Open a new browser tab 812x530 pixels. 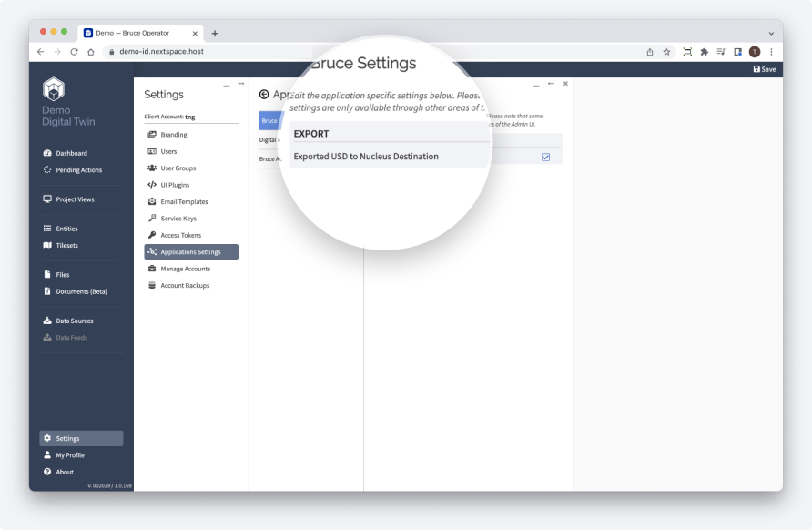tap(215, 34)
